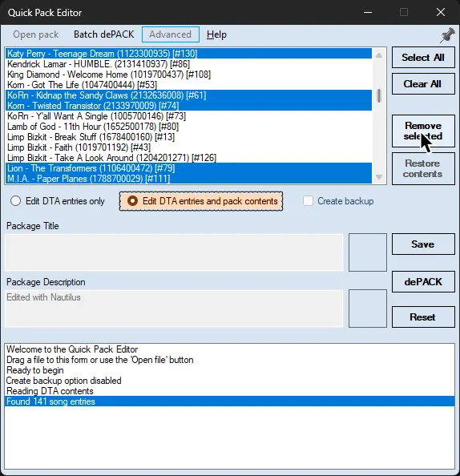Click log line Found 141 song entries
The width and height of the screenshot is (460, 476).
click(229, 401)
